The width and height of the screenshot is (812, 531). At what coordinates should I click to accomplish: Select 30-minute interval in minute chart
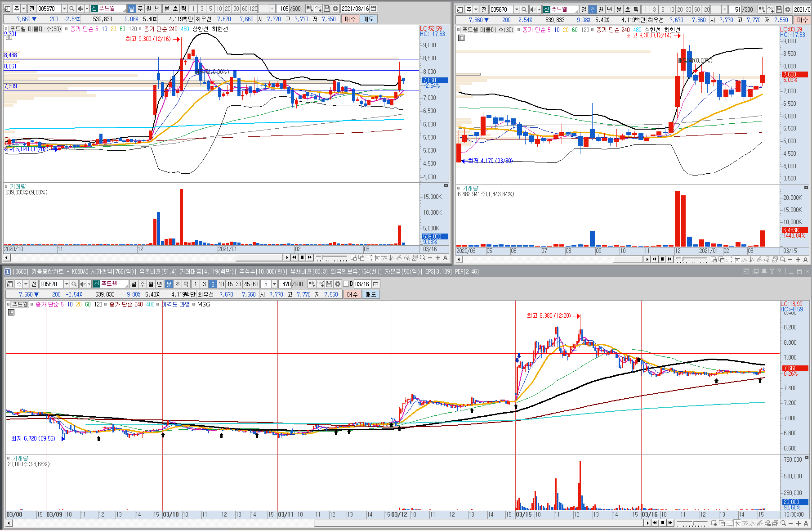tap(238, 284)
